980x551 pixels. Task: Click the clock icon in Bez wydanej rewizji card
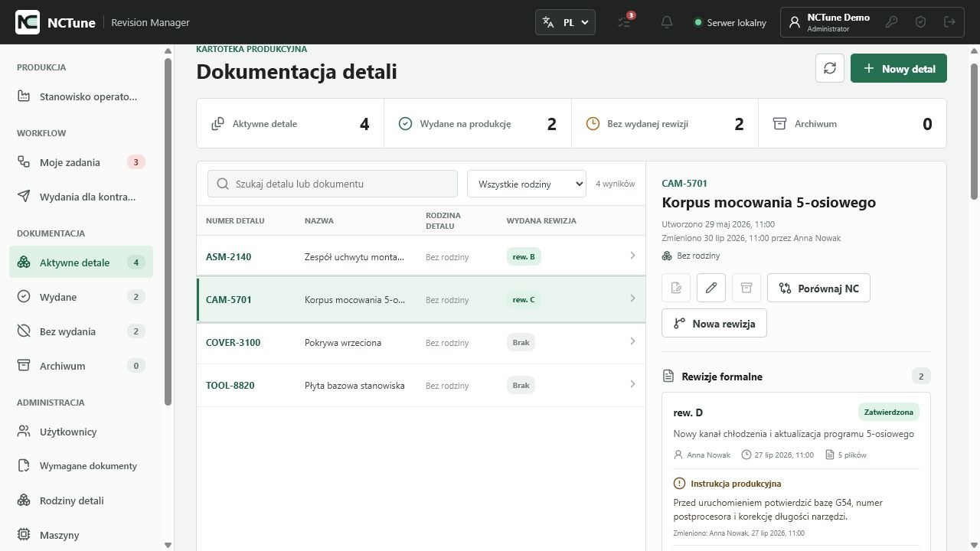(592, 123)
